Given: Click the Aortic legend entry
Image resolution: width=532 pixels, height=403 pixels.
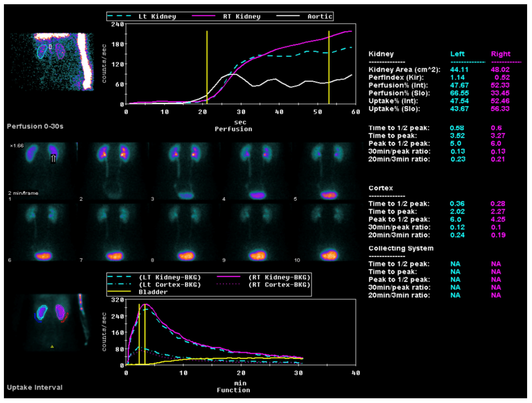Looking at the screenshot, I should [x=320, y=16].
